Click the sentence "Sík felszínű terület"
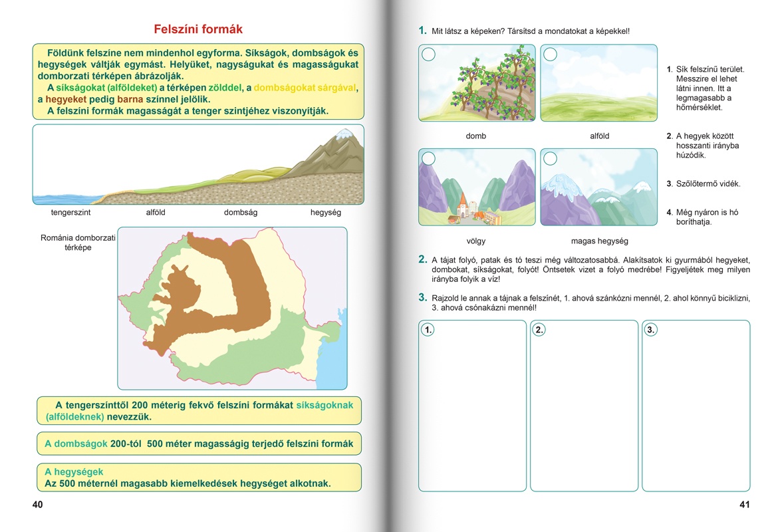Image resolution: width=772 pixels, height=532 pixels. pos(710,69)
